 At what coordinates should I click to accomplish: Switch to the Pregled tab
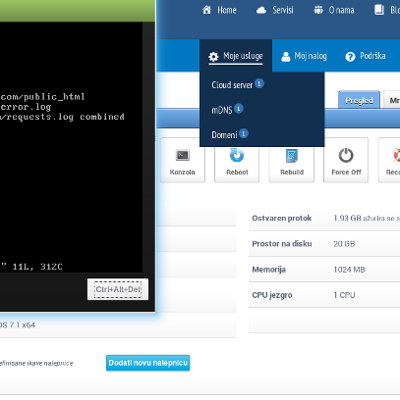pyautogui.click(x=359, y=100)
